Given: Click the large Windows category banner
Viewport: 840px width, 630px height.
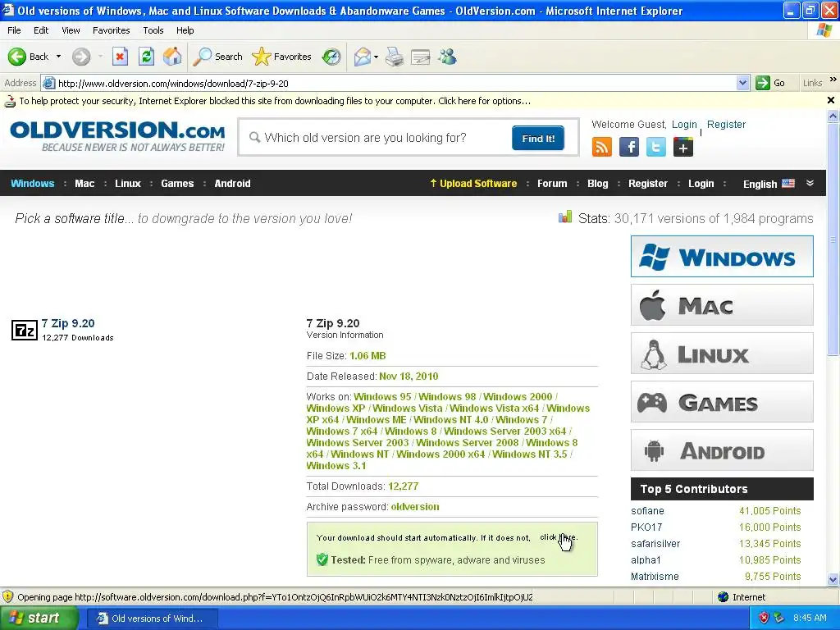Looking at the screenshot, I should [722, 256].
